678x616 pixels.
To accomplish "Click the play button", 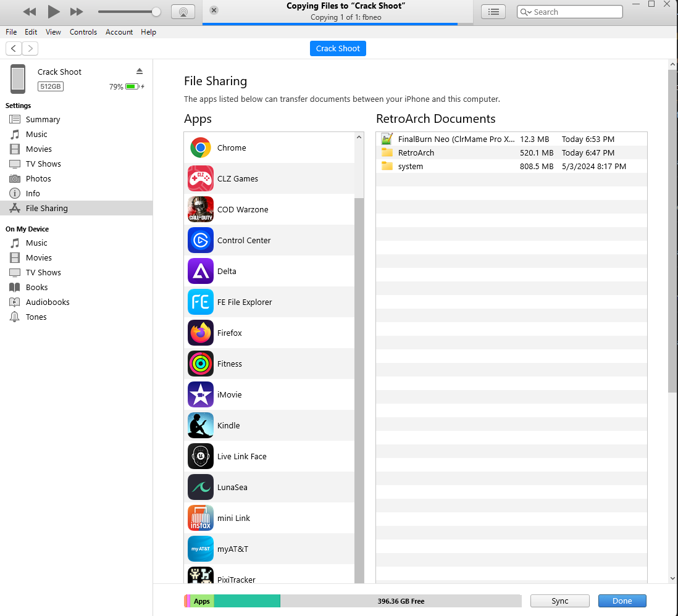I will [x=53, y=12].
